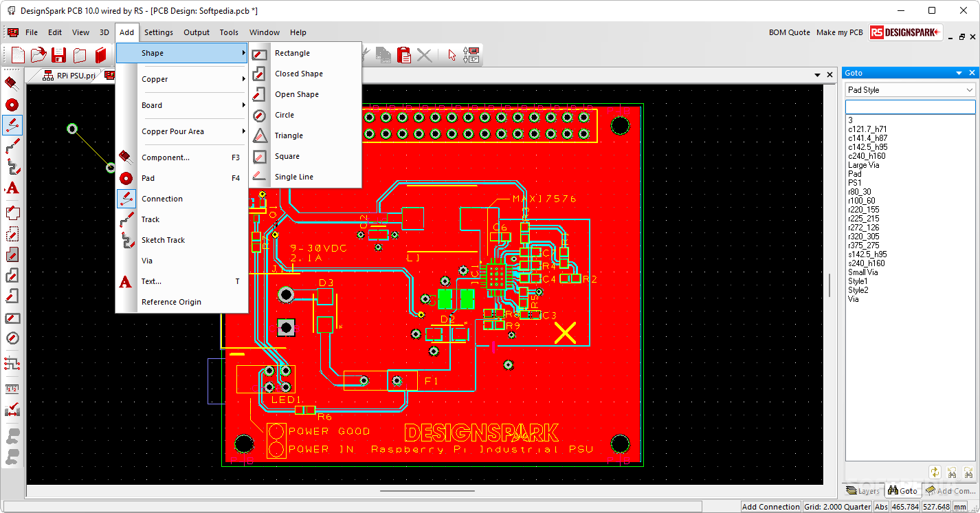Switch to the RPi PSU.prj tab
980x513 pixels.
click(69, 75)
